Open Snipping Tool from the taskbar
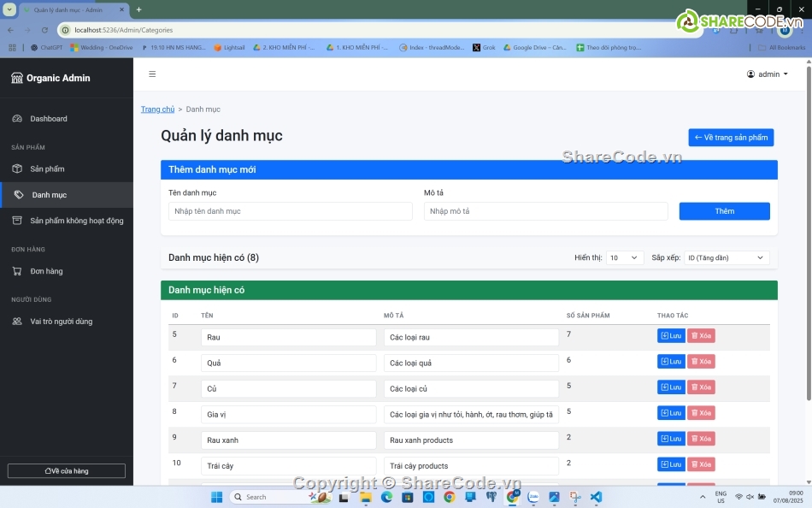Viewport: 812px width, 508px height. coord(575,497)
